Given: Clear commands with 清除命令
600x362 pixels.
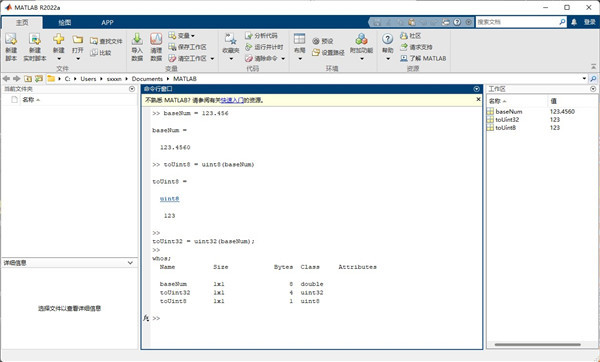Looking at the screenshot, I should [x=261, y=58].
